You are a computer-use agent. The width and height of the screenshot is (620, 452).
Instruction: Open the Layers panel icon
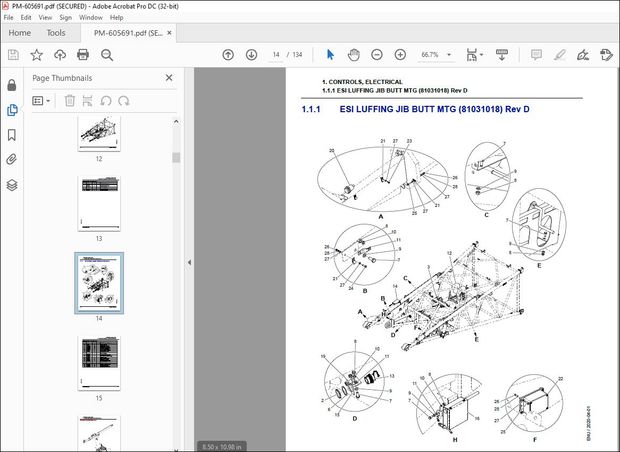[x=12, y=184]
